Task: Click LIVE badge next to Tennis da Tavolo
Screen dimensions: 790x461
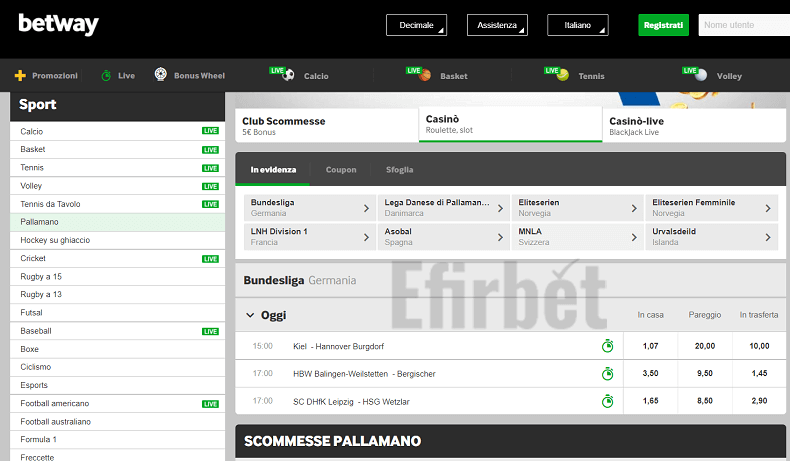Action: [210, 204]
